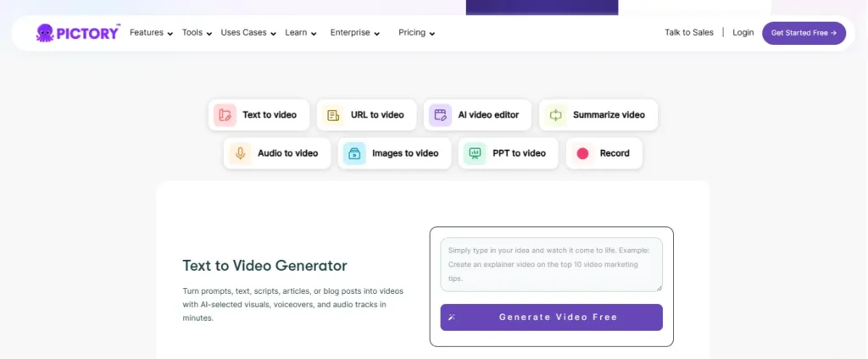This screenshot has height=359, width=868.
Task: Click the Text to video pencil icon
Action: [x=225, y=115]
